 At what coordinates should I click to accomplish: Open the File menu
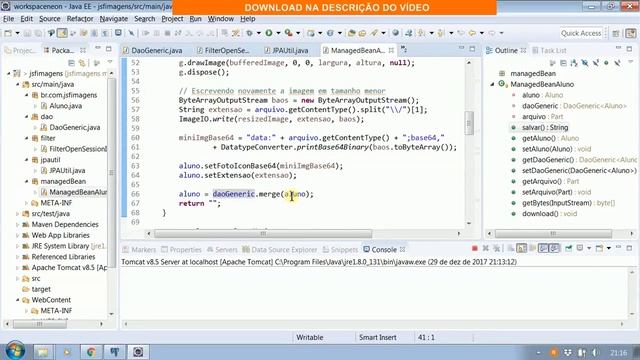click(8, 19)
